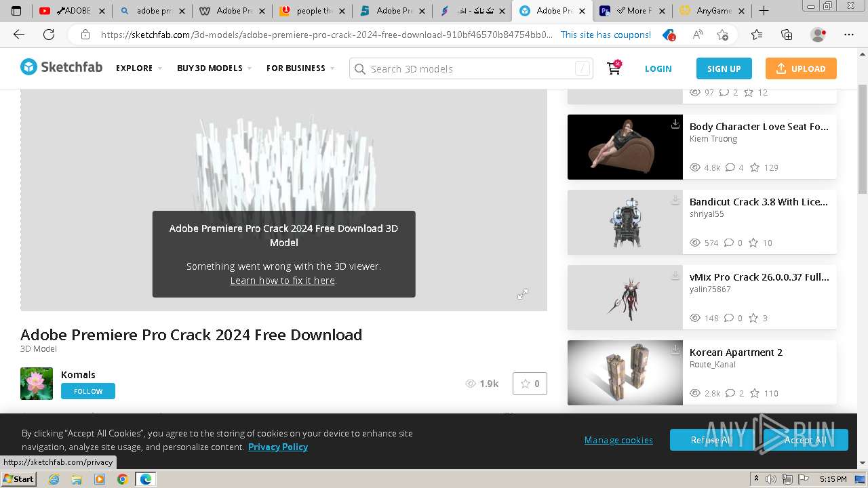Viewport: 868px width, 488px height.
Task: Click 'This site has coupons!' text
Action: pyautogui.click(x=606, y=35)
